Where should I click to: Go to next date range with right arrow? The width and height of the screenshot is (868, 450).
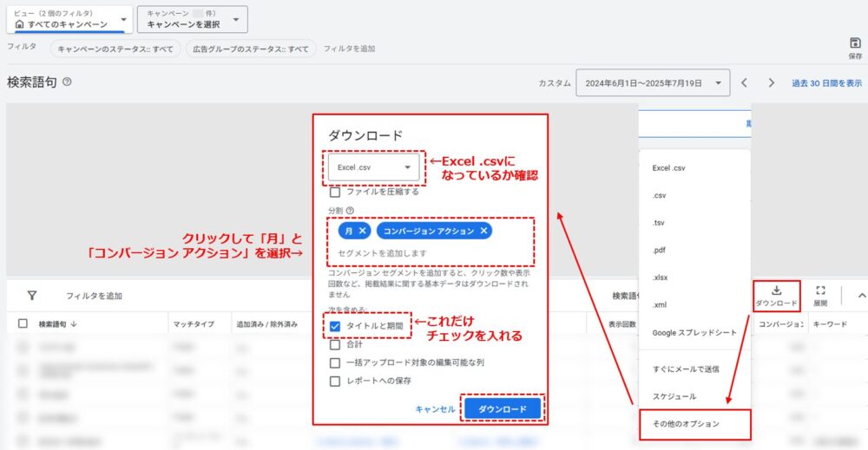tap(771, 83)
